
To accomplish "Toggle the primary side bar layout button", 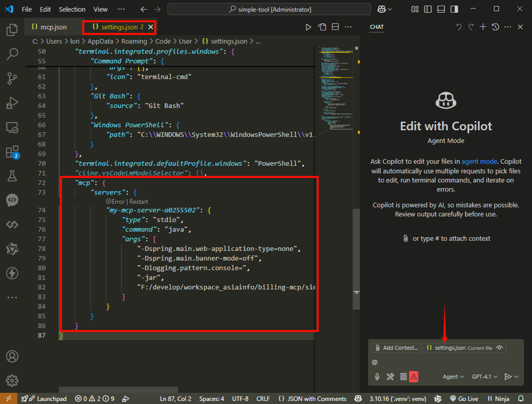I will [428, 9].
